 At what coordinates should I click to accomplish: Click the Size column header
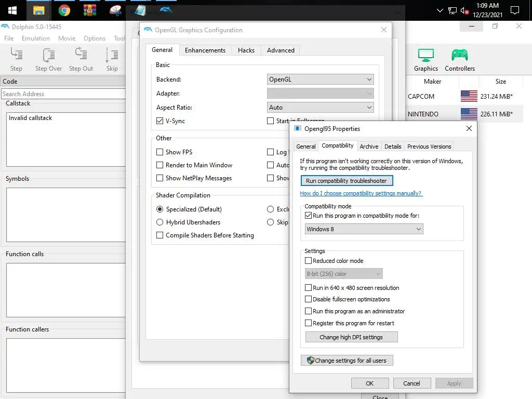500,82
